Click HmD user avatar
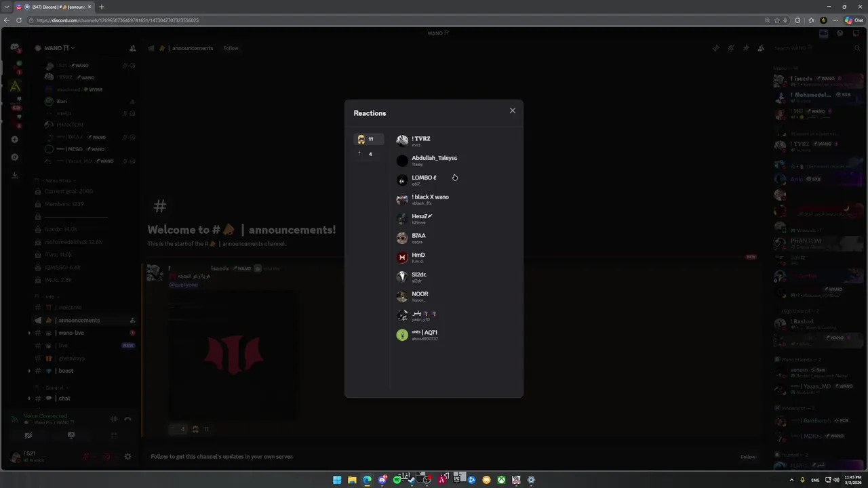868x488 pixels. [x=402, y=258]
